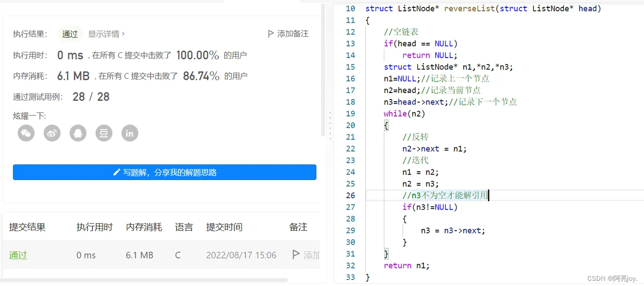Image resolution: width=644 pixels, height=286 pixels.
Task: Click the 28 / 28 test cases value
Action: coord(91,97)
